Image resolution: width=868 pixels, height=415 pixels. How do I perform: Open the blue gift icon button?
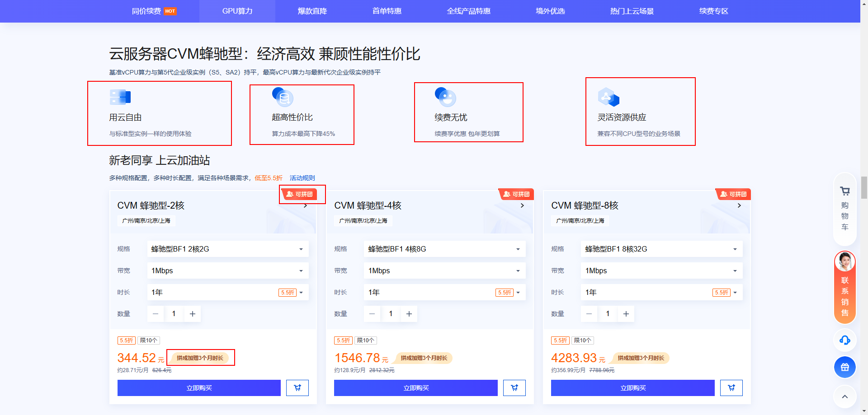coord(845,367)
